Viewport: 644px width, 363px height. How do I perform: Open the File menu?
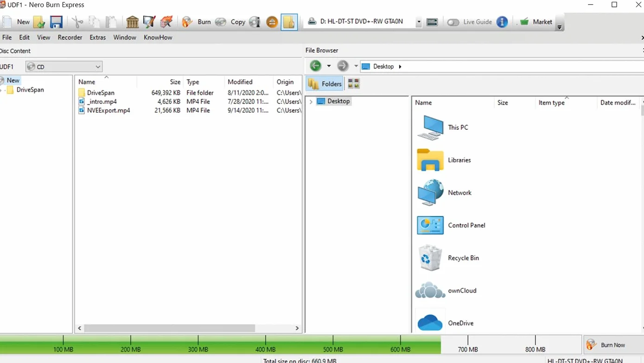[7, 37]
